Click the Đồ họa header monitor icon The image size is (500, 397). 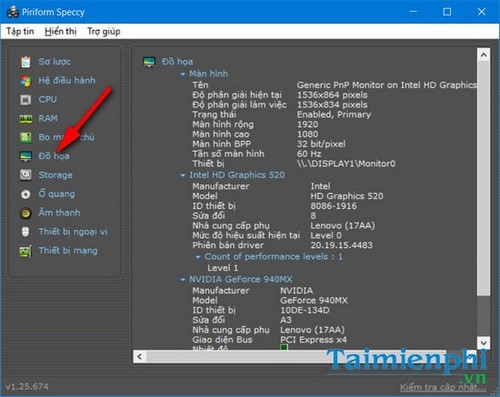point(149,62)
